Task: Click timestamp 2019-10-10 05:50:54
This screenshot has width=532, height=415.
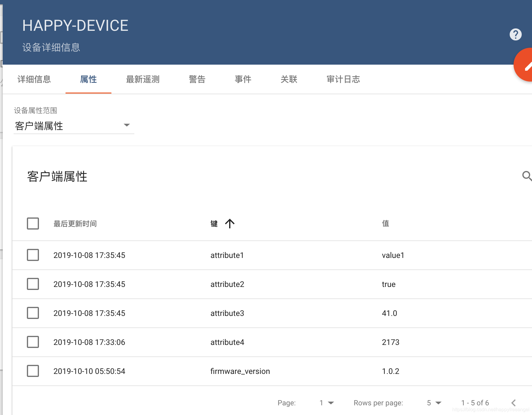Action: 89,371
